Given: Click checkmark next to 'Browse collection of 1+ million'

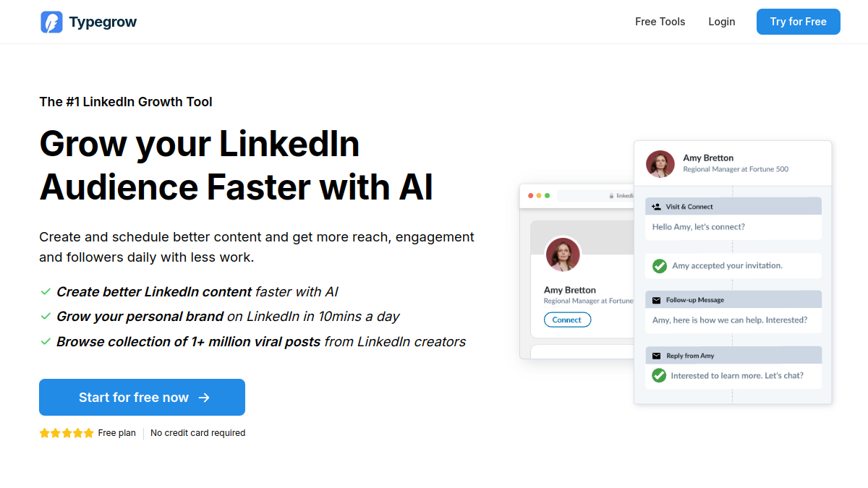Looking at the screenshot, I should click(x=46, y=341).
